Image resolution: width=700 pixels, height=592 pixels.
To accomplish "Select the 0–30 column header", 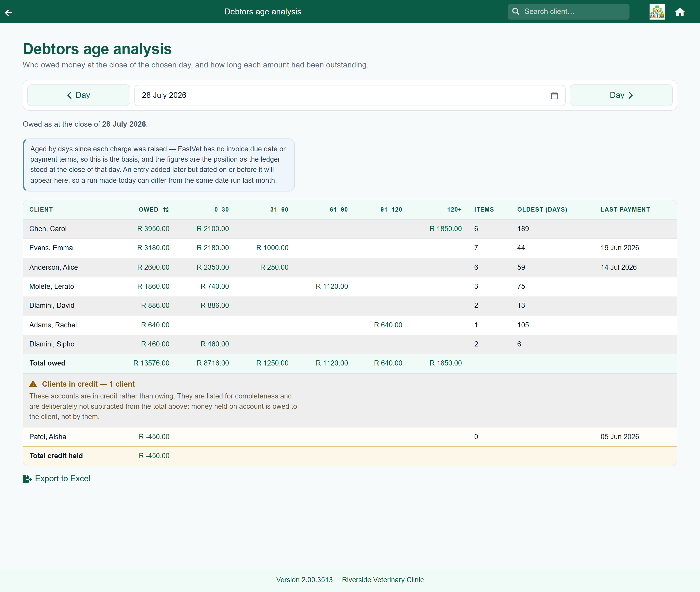I will 222,210.
